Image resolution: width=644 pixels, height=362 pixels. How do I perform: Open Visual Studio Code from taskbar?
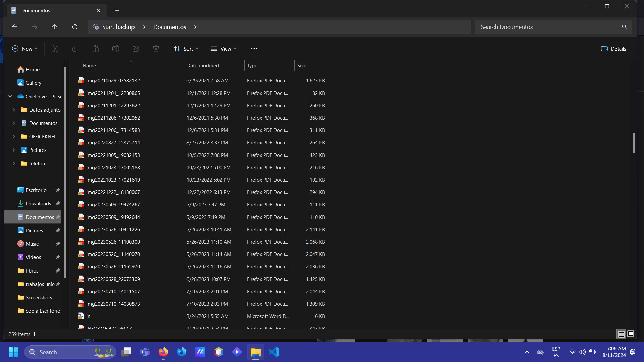pyautogui.click(x=274, y=352)
